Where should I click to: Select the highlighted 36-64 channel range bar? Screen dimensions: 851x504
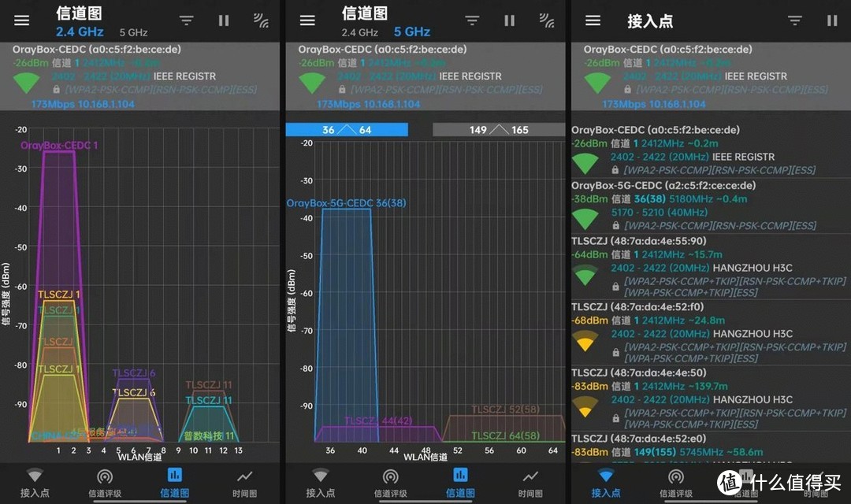347,129
